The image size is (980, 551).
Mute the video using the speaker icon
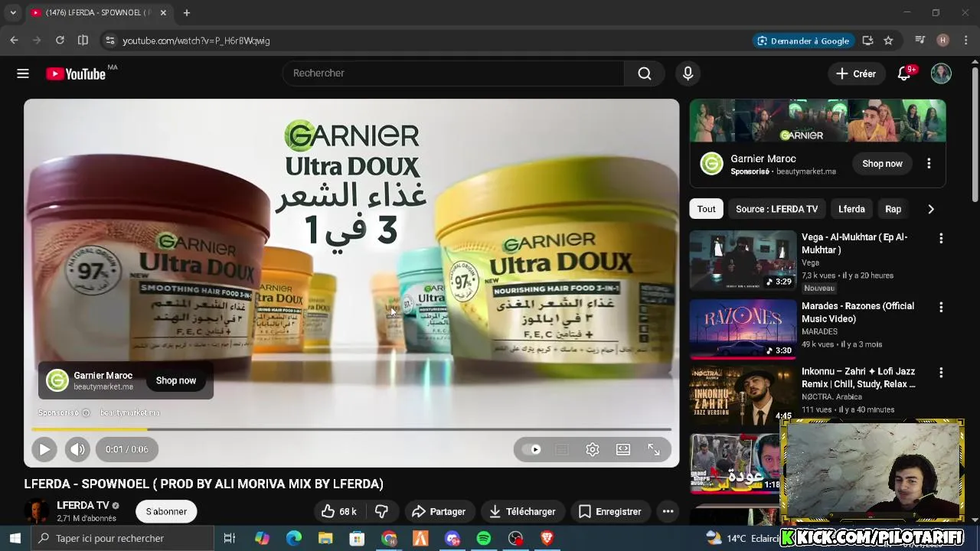[77, 449]
